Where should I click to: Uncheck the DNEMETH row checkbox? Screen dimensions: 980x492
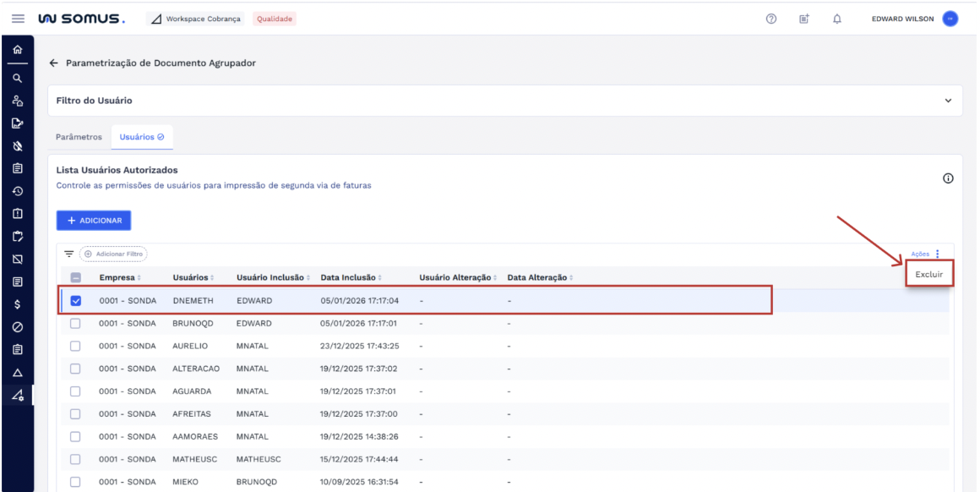(x=76, y=300)
